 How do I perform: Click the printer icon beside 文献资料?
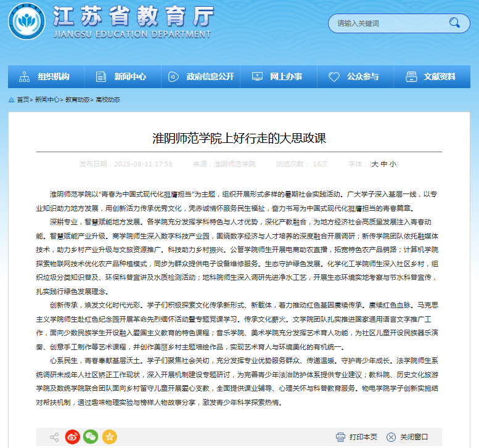coord(411,76)
